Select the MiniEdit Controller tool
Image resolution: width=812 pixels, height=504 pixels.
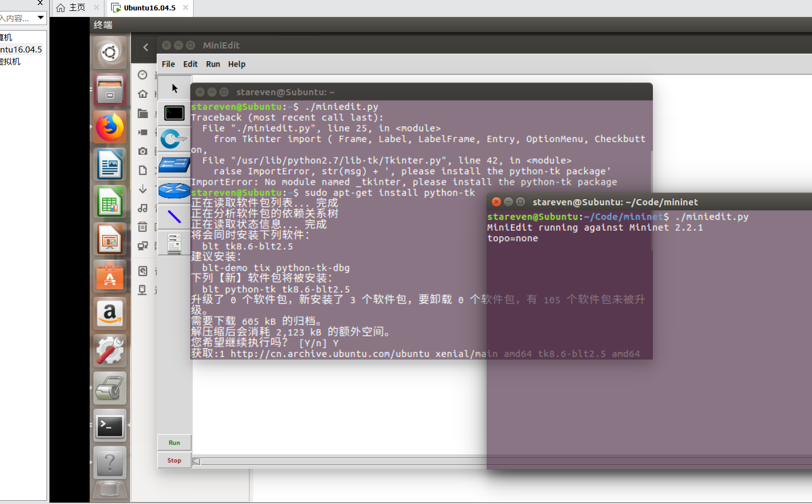point(174,243)
